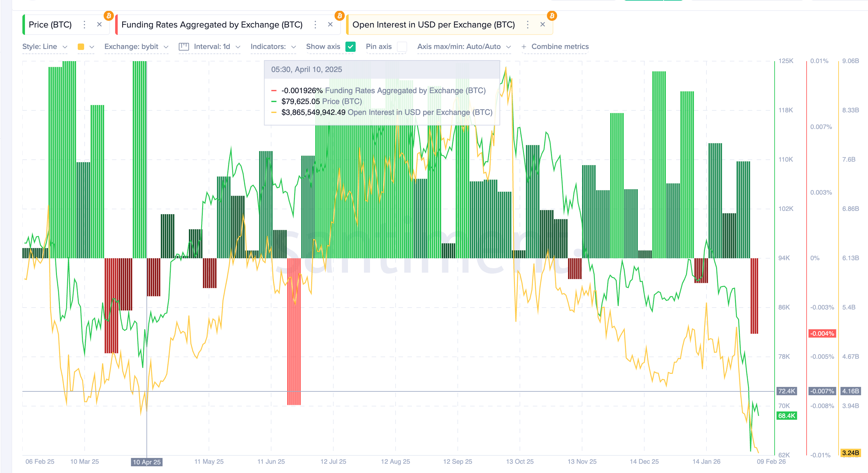
Task: Select Funding Rates Aggregated by Exchange tab
Action: click(212, 25)
